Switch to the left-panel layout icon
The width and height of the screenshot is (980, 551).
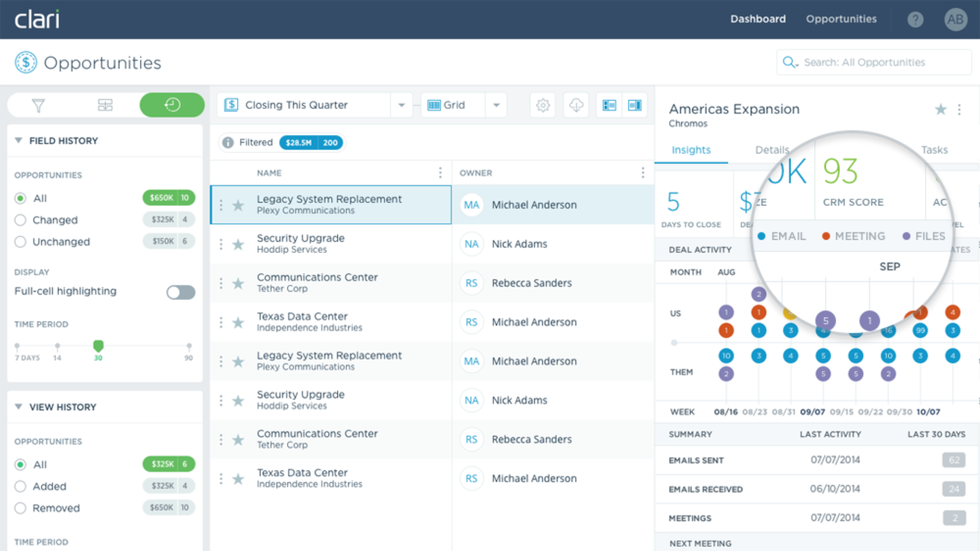(609, 105)
